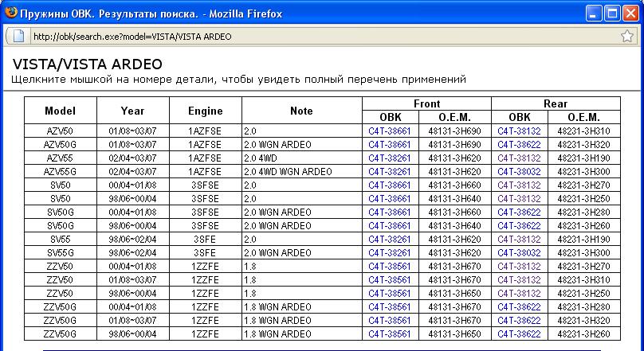Viewport: 644px width, 351px height.
Task: Click the Firefox logo in the title bar
Action: point(10,13)
